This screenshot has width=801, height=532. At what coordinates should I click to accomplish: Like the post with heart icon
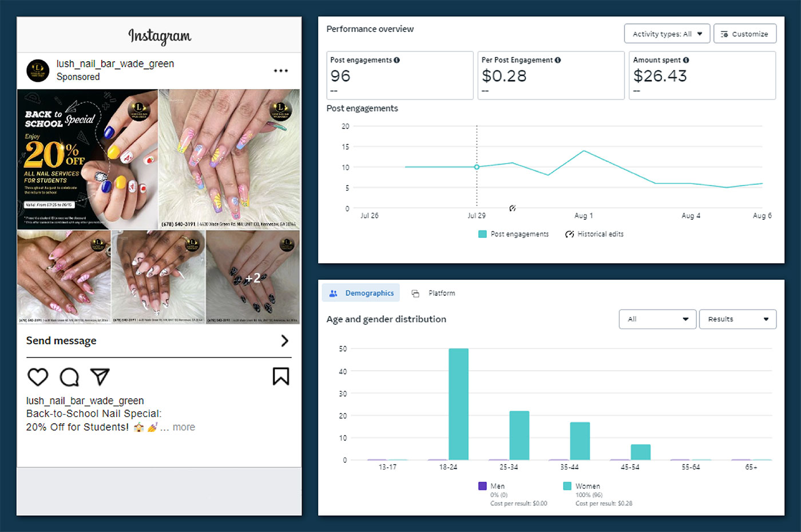(x=38, y=377)
